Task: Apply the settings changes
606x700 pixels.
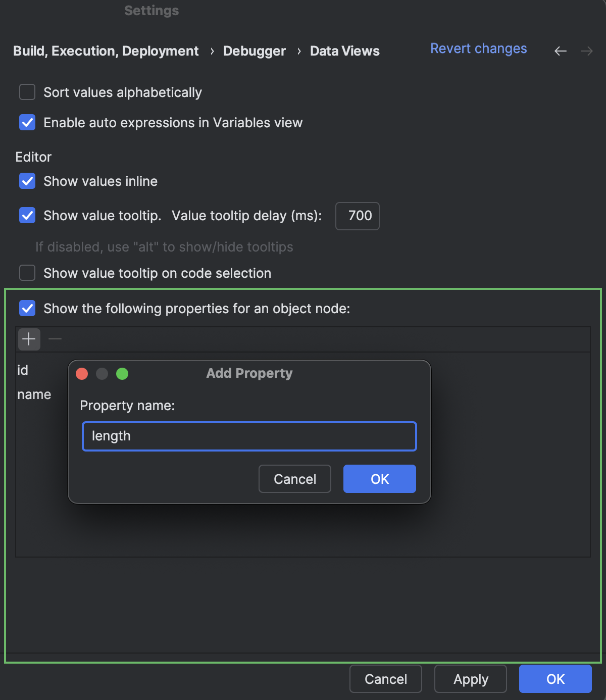Action: click(470, 679)
